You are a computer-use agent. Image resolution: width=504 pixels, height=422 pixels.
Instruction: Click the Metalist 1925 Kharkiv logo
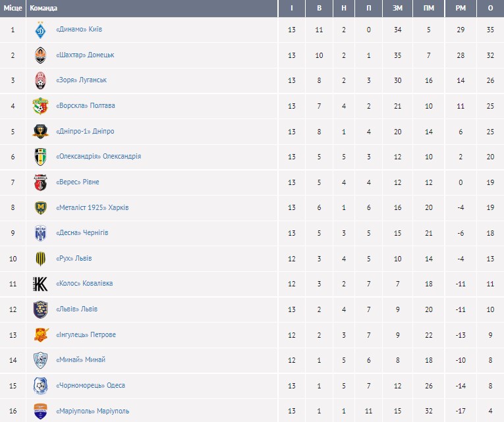[40, 208]
